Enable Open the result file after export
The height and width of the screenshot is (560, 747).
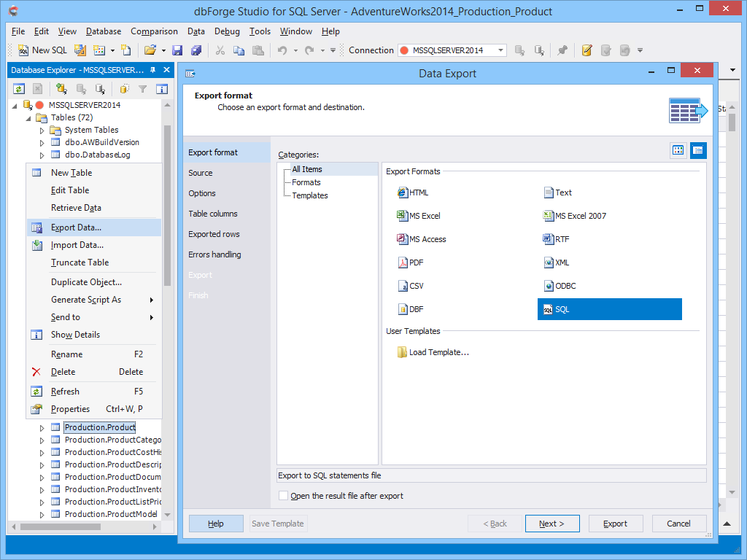coord(284,496)
